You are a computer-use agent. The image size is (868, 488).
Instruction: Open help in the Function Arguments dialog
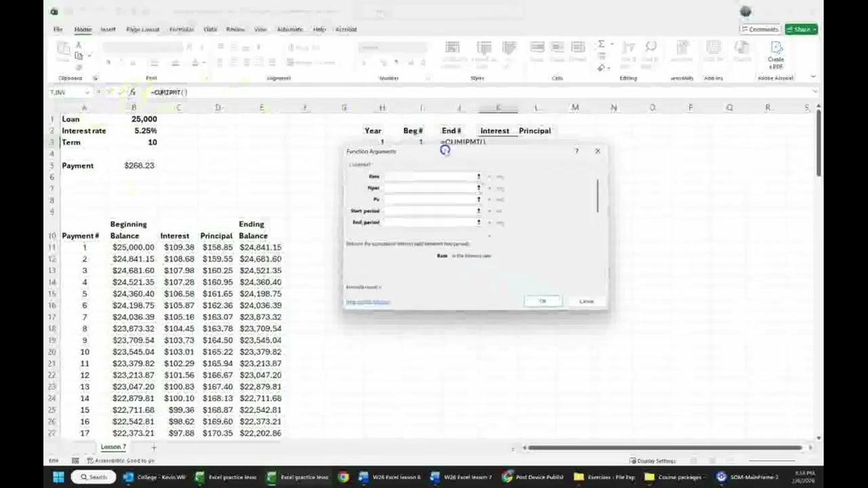click(x=577, y=151)
